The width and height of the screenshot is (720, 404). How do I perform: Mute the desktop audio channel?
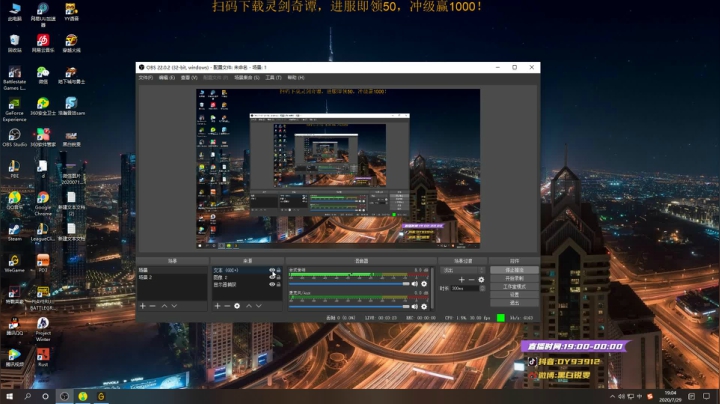point(415,284)
